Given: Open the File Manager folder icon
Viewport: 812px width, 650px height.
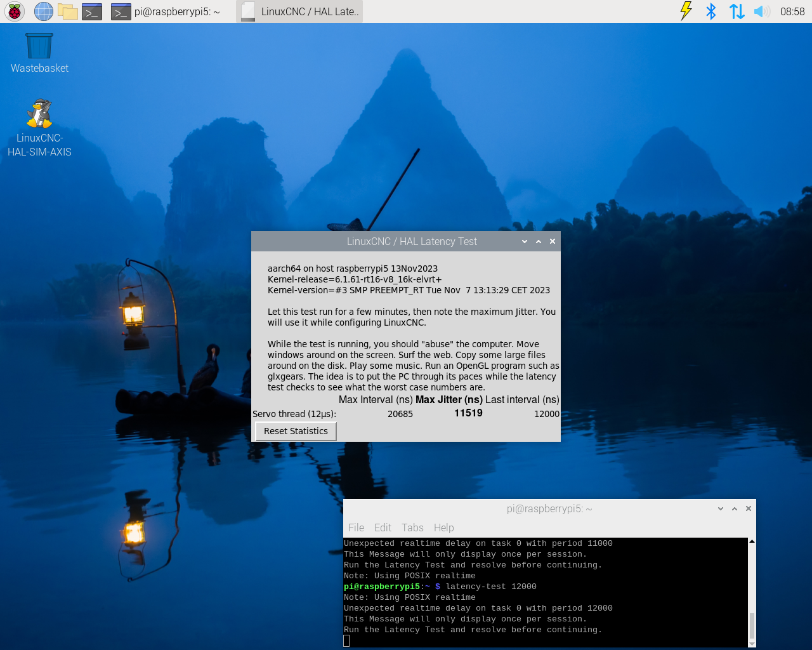Looking at the screenshot, I should coord(68,11).
